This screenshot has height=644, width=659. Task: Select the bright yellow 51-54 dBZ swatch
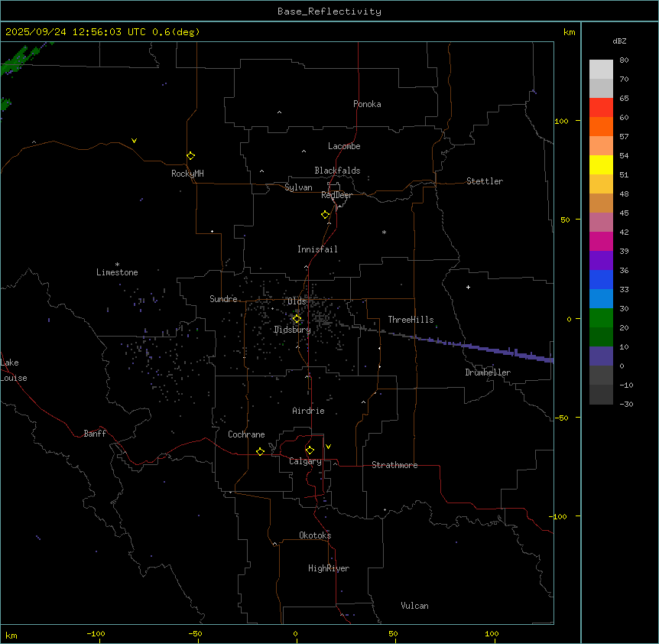click(601, 165)
